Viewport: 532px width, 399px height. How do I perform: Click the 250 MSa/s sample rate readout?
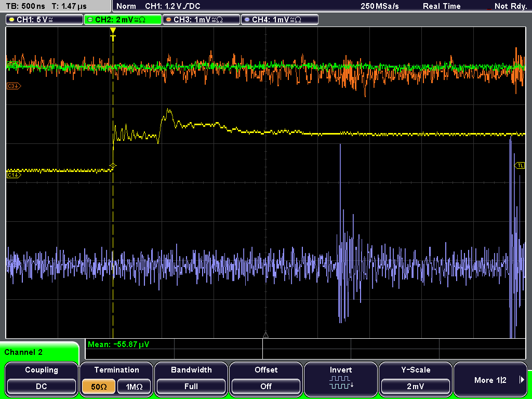pos(380,6)
